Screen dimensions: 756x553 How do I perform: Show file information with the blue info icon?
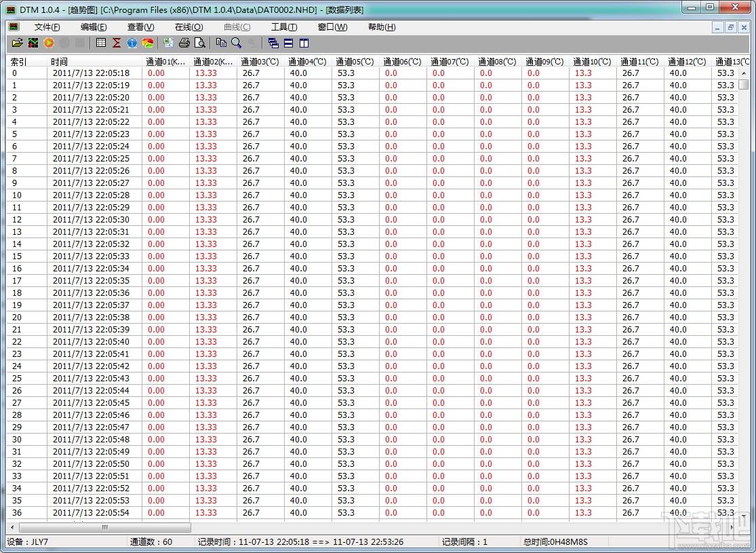(132, 43)
